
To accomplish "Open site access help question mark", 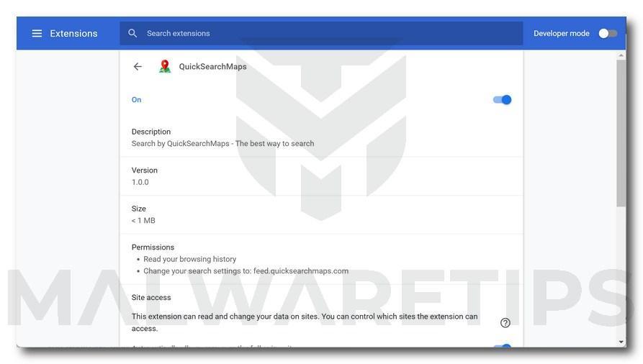I will point(505,322).
